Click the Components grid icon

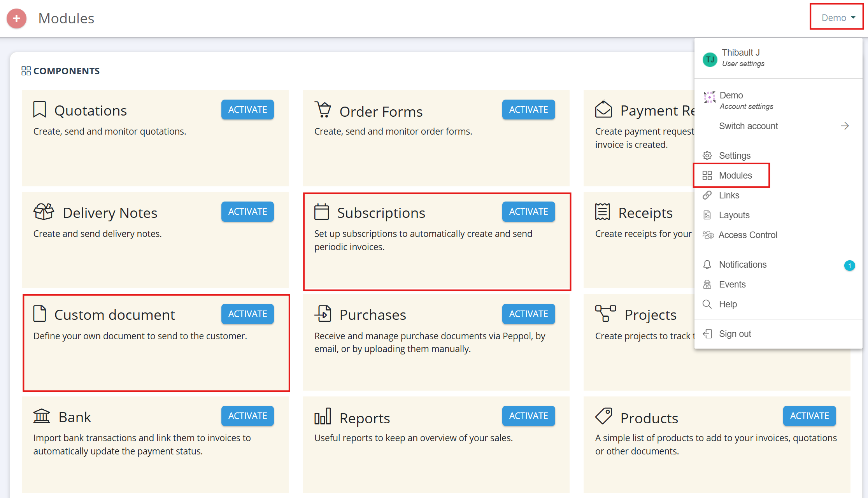coord(26,71)
